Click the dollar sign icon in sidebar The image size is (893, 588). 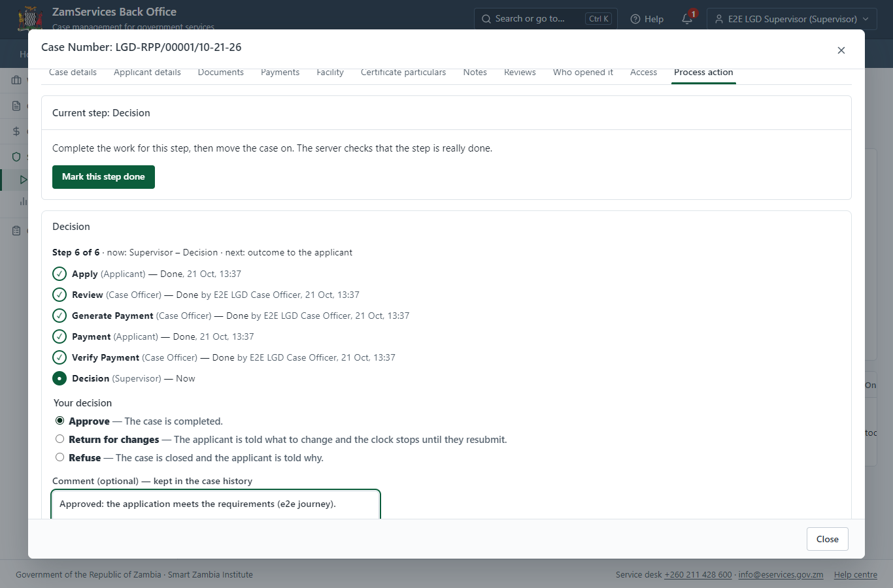(16, 131)
